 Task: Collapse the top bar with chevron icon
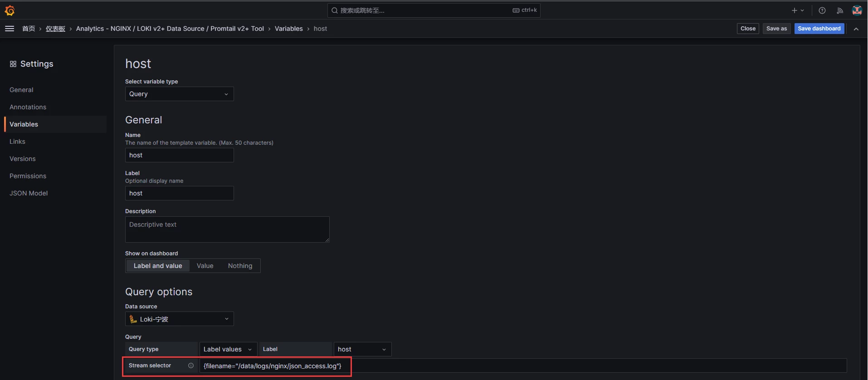(x=856, y=29)
